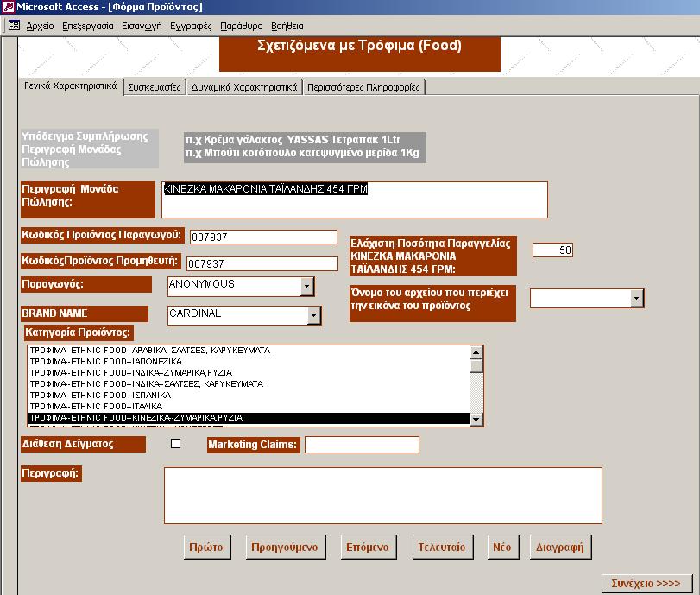Click the Συνέχεια >>>> continue button

click(646, 584)
